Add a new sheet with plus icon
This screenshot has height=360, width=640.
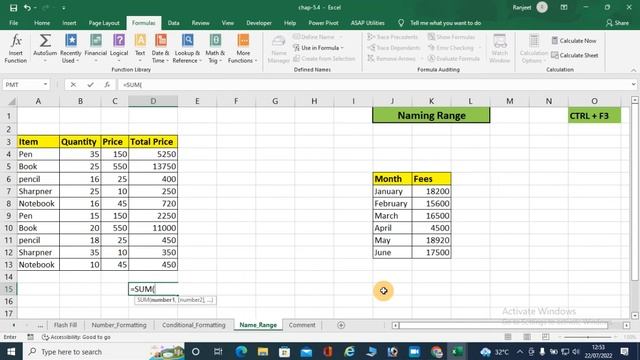pos(341,325)
